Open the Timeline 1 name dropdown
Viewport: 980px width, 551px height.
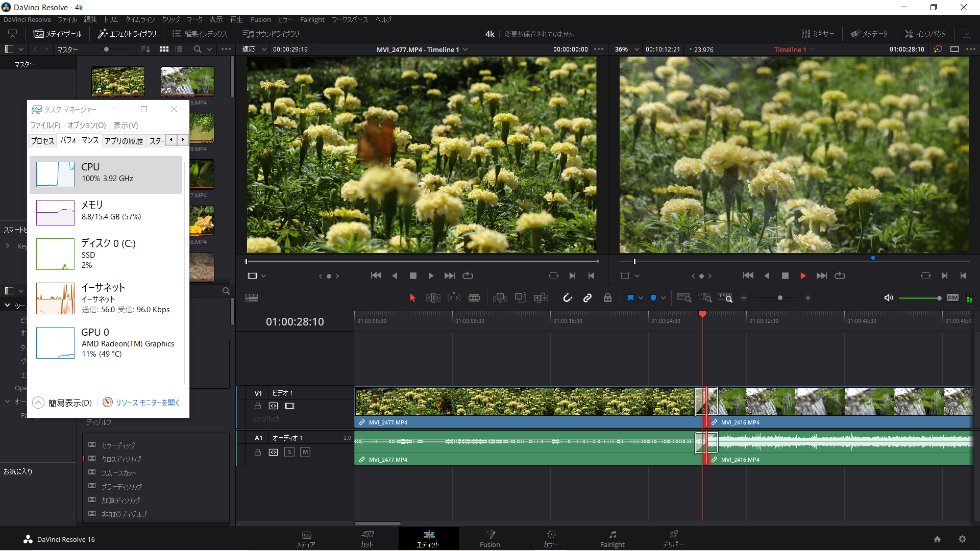pyautogui.click(x=812, y=49)
